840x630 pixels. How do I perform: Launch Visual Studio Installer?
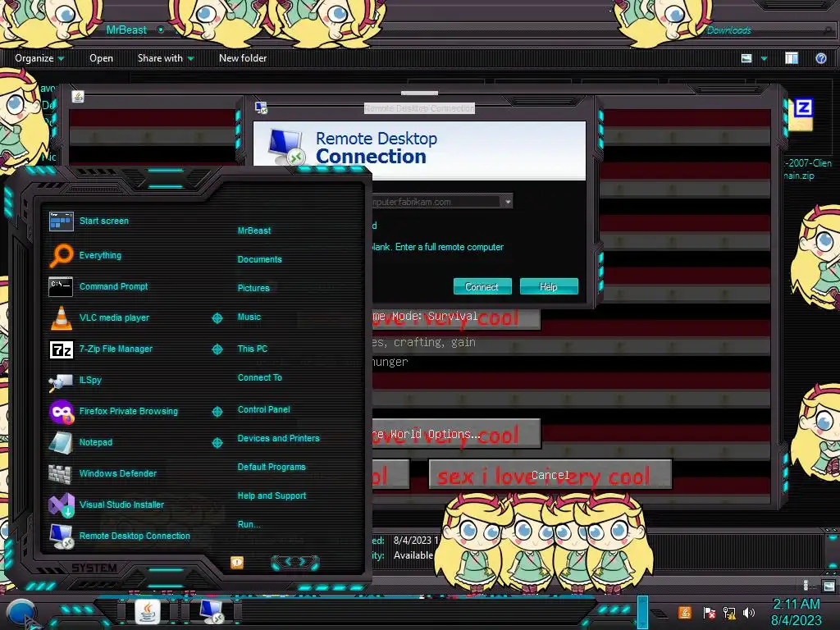click(x=107, y=504)
